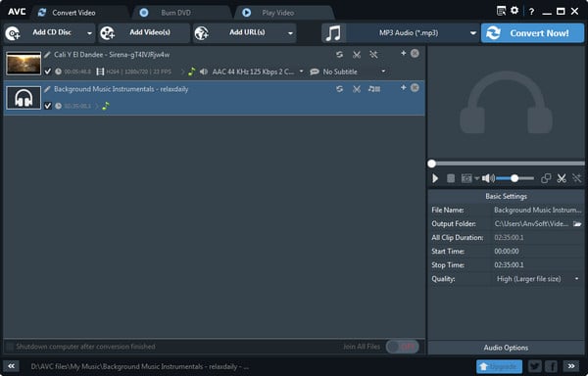The width and height of the screenshot is (588, 376).
Task: Uncheck the Cali Y El Dandee file checkbox
Action: pos(48,71)
